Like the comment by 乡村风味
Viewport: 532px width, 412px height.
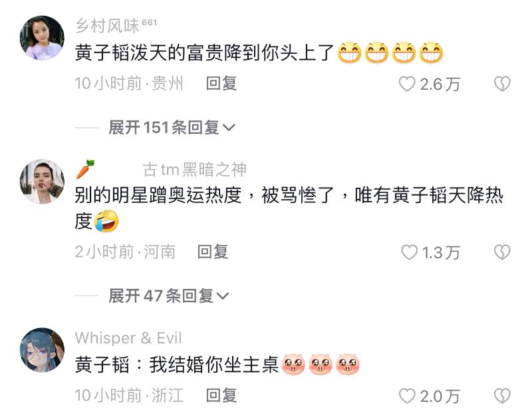406,84
